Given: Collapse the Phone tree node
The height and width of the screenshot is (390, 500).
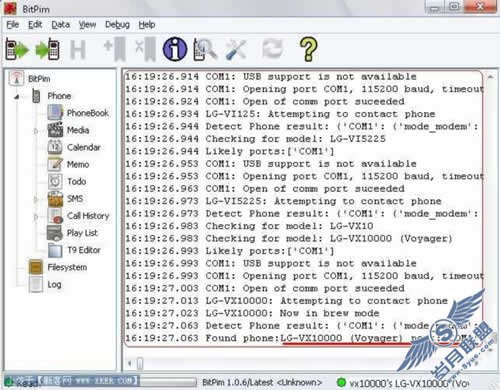Looking at the screenshot, I should click(16, 97).
